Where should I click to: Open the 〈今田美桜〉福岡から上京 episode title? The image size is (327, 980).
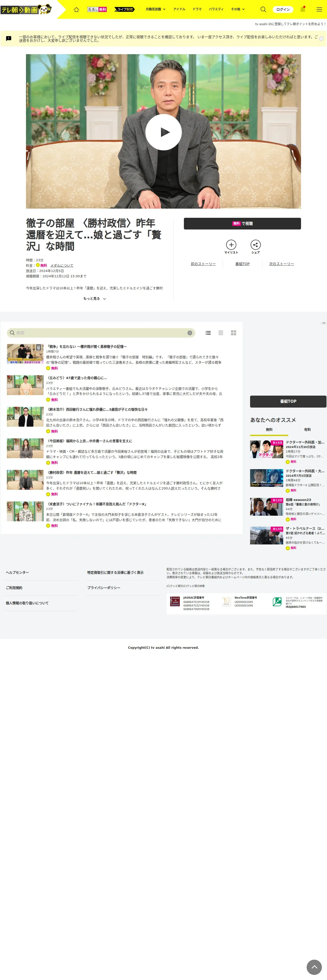pos(89,441)
